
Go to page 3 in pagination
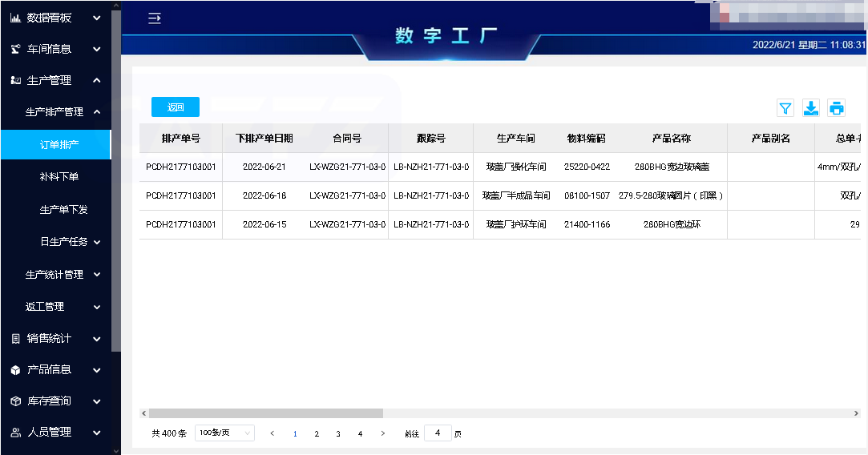pos(338,434)
